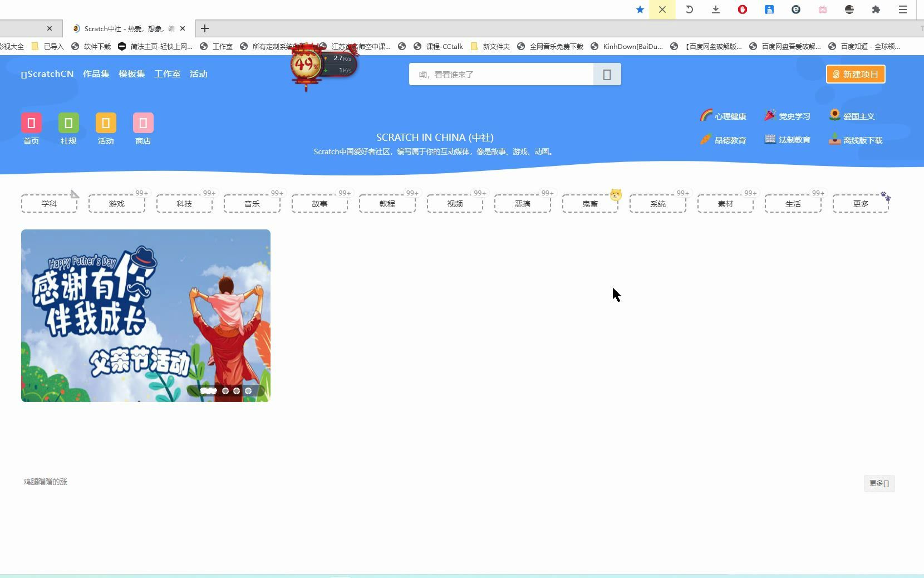Image resolution: width=924 pixels, height=578 pixels.
Task: Open the browser hamburger menu
Action: point(903,9)
